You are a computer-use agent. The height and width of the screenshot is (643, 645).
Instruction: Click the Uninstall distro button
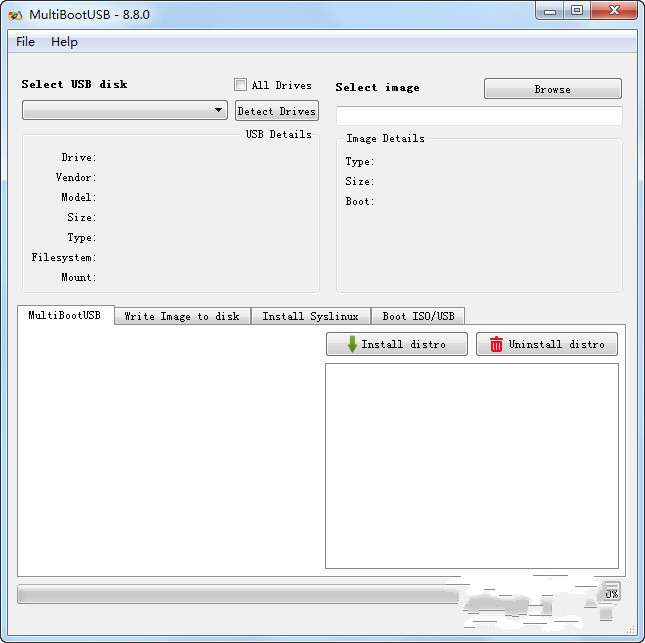547,344
